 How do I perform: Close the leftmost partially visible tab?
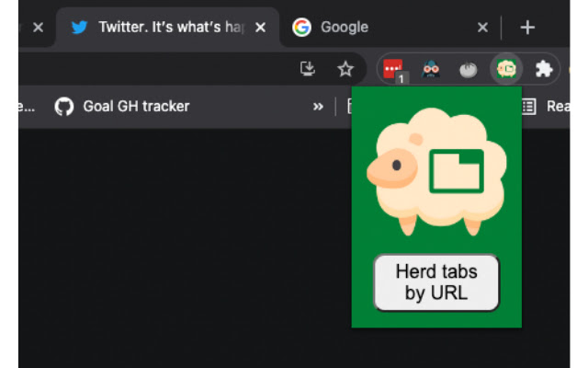pos(38,27)
